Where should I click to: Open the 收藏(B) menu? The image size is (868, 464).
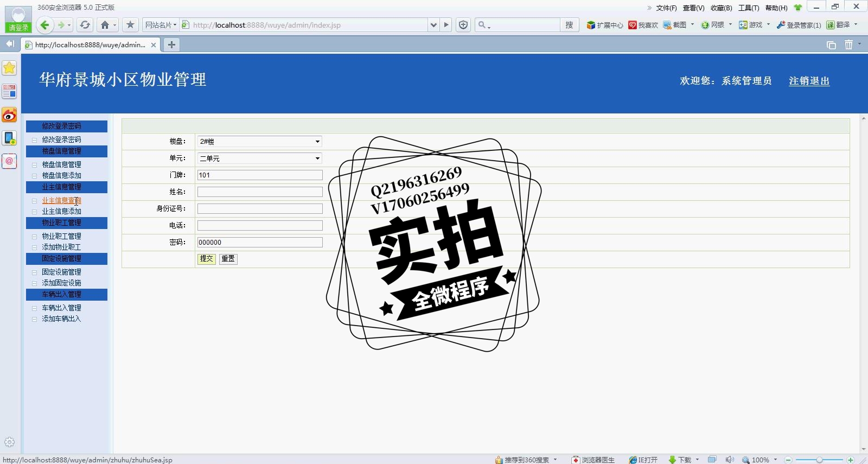[x=721, y=8]
